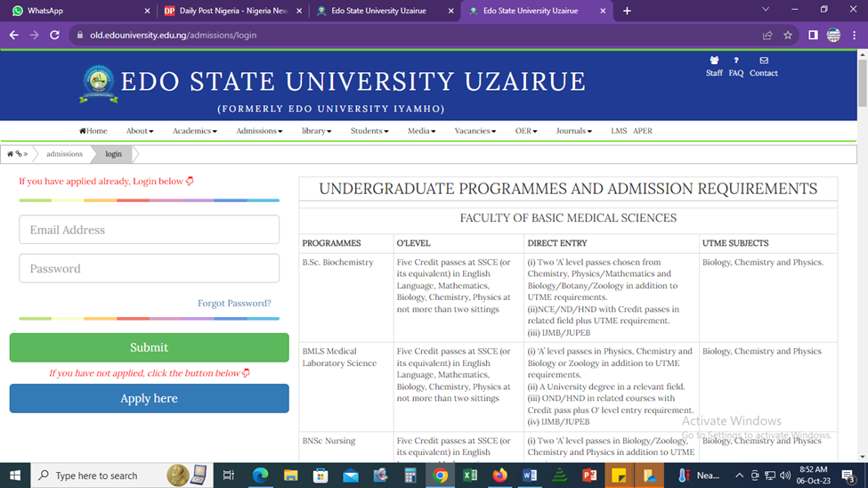Viewport: 868px width, 488px height.
Task: Click Forgot Password link
Action: (234, 303)
